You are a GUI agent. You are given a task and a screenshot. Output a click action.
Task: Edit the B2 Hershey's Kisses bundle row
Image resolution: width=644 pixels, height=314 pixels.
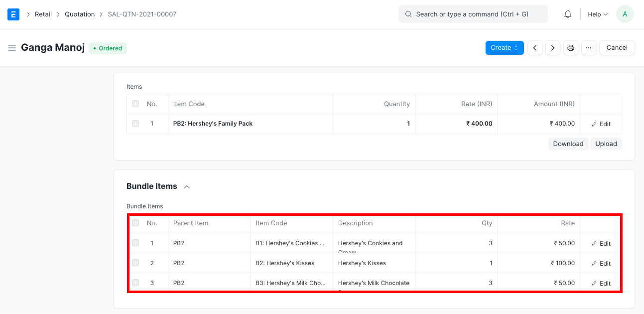pyautogui.click(x=601, y=264)
